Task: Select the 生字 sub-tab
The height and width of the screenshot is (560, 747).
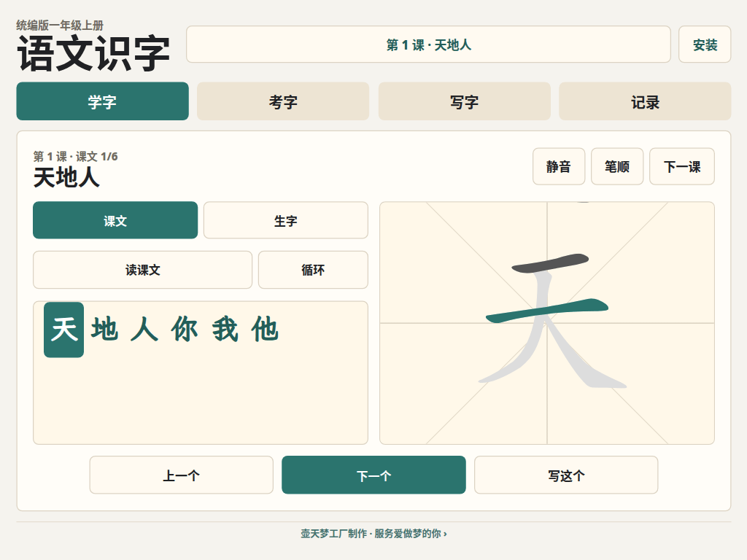Action: (286, 220)
